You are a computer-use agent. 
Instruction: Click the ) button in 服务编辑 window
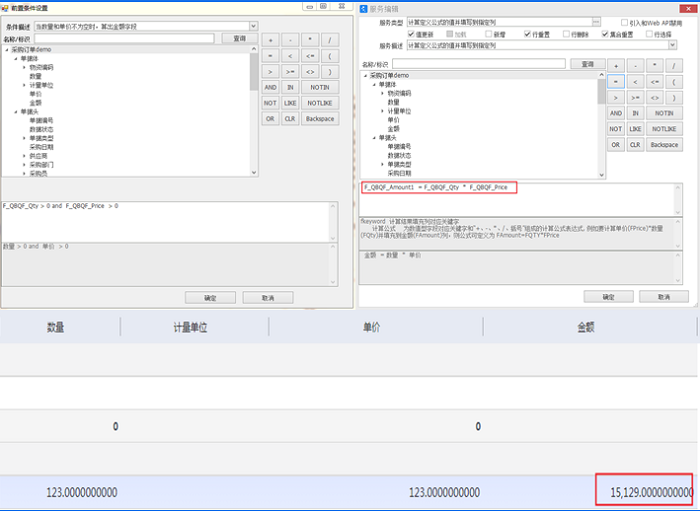click(x=674, y=97)
